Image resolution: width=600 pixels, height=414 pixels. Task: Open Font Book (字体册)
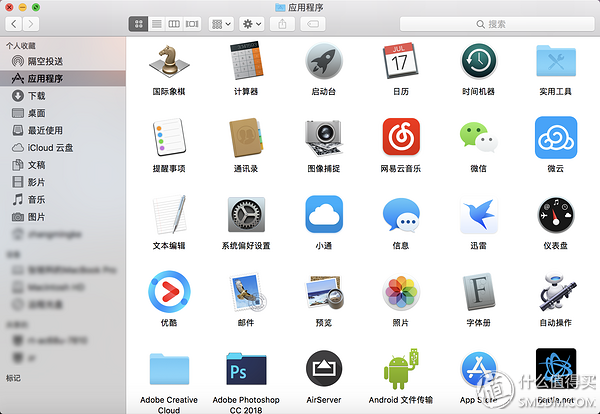(478, 292)
